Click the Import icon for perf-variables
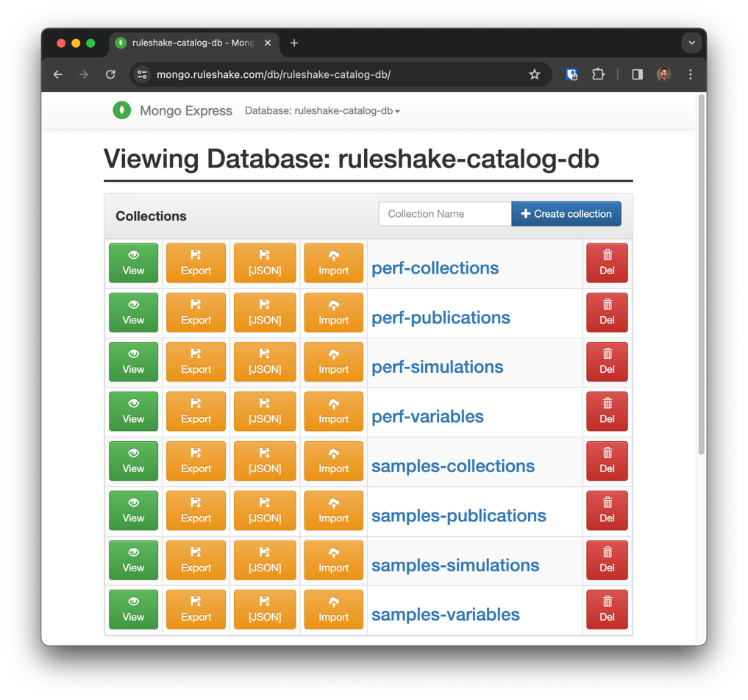Viewport: 748px width, 700px height. tap(333, 405)
